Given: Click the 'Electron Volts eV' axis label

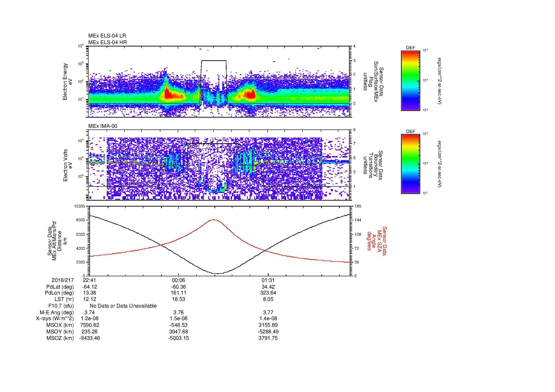Looking at the screenshot, I should [67, 165].
